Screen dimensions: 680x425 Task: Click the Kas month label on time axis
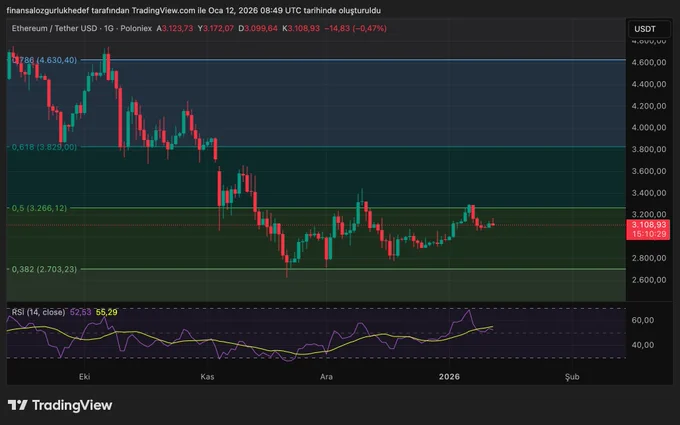pyautogui.click(x=207, y=376)
